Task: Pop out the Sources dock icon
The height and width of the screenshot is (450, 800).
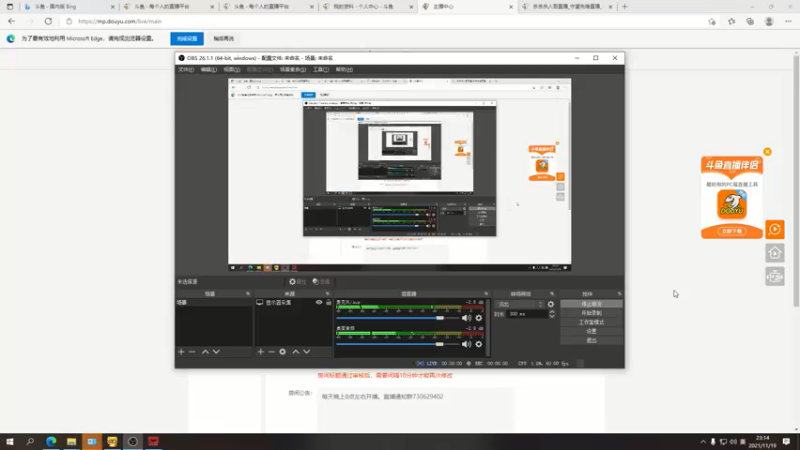Action: [x=328, y=294]
